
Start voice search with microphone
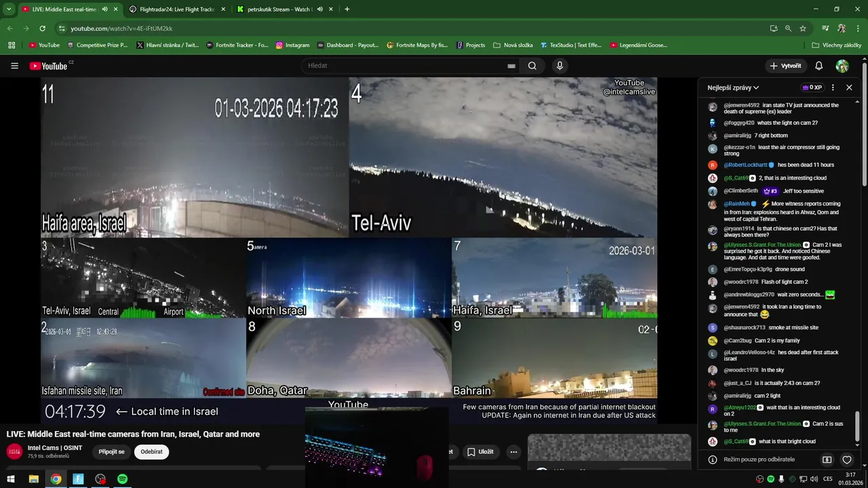559,66
